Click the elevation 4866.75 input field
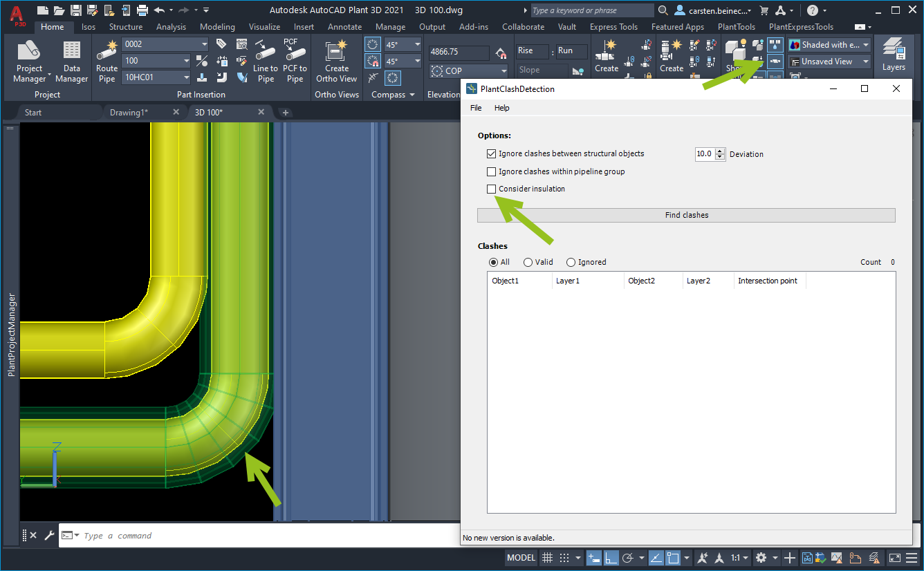 click(459, 52)
